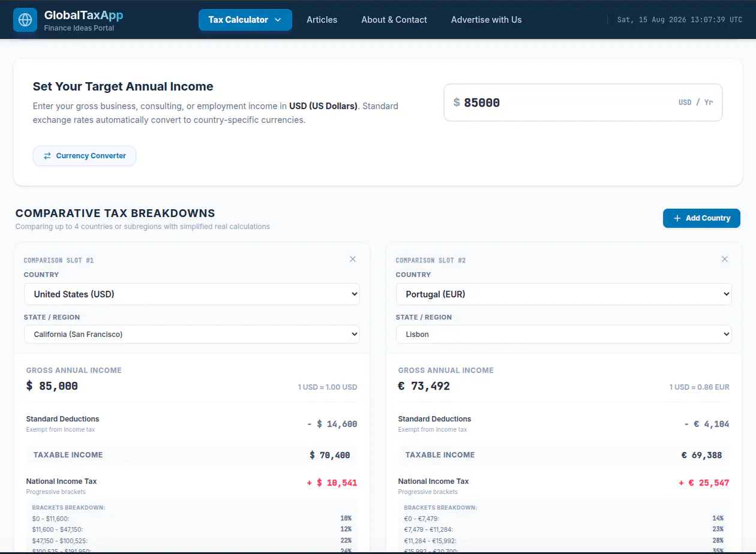The image size is (756, 554).
Task: Click the date and time display in header
Action: (680, 20)
